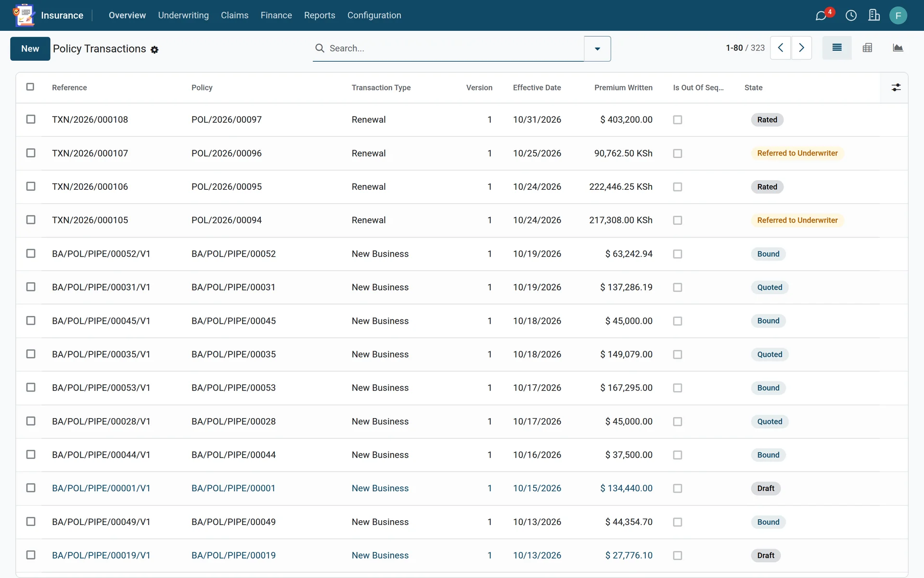
Task: Sort by the State column header
Action: tap(753, 88)
